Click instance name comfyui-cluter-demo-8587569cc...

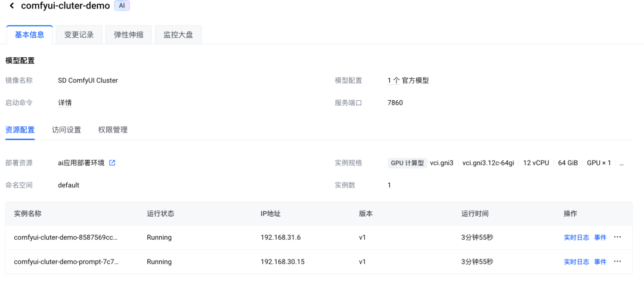pyautogui.click(x=66, y=237)
